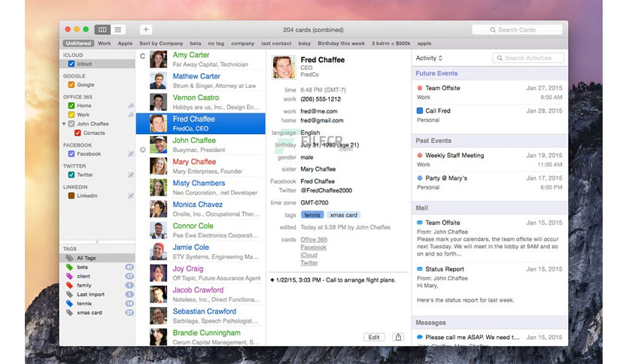Screen dimensions: 629x364
Task: Toggle the Office 365 Work checkbox
Action: (71, 114)
